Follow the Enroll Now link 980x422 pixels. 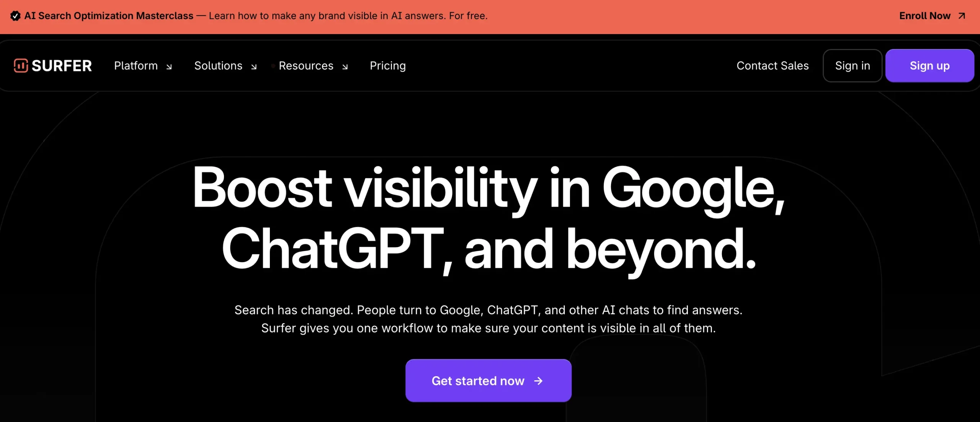coord(932,16)
